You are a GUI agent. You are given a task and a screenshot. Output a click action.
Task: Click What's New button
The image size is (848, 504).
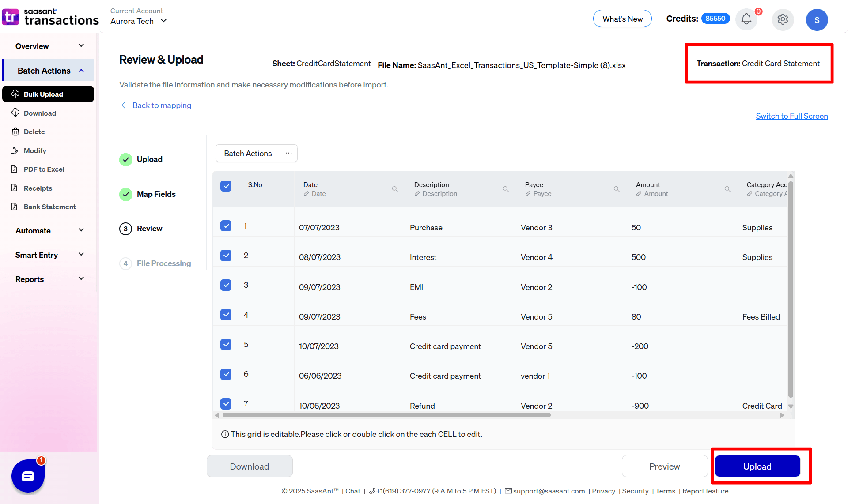click(x=622, y=19)
